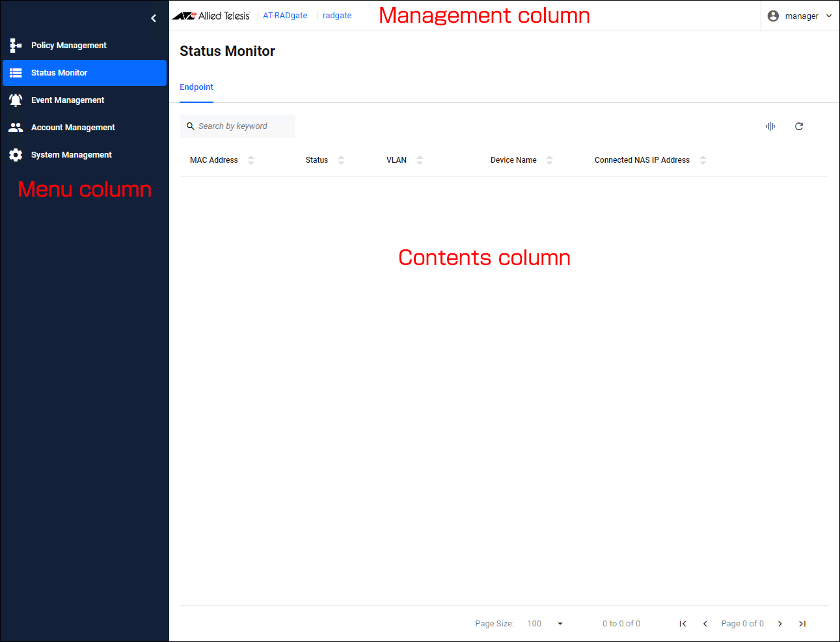
Task: Go to the first page
Action: (683, 624)
